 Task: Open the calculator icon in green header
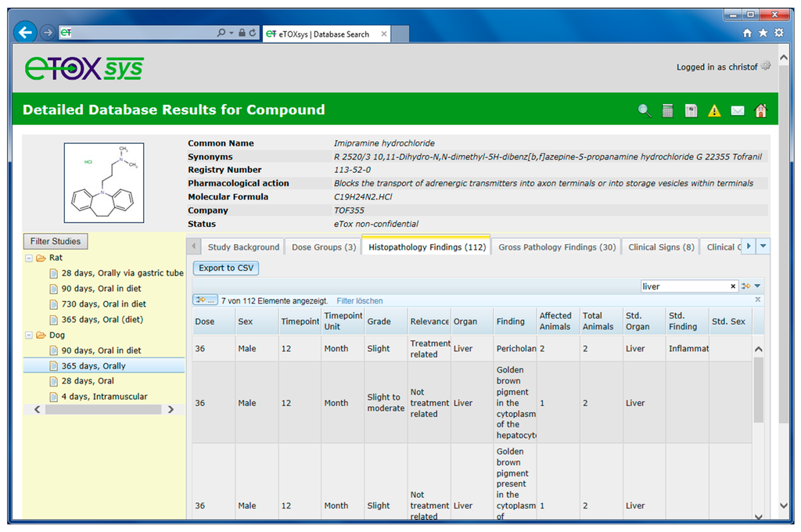[667, 110]
